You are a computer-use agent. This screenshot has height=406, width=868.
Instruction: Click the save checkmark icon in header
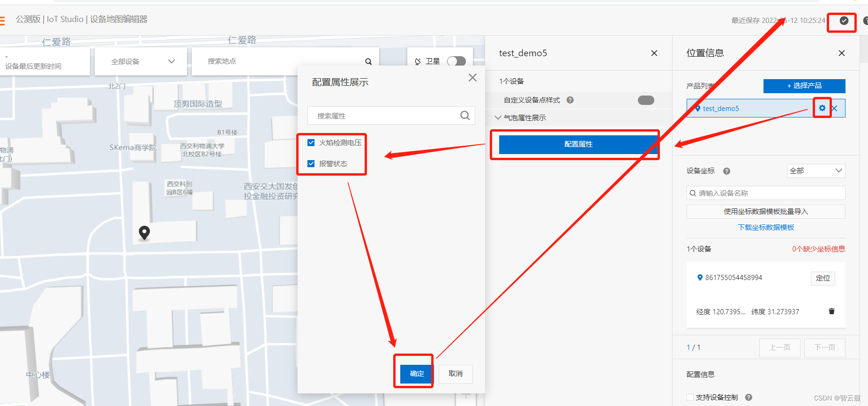point(844,21)
